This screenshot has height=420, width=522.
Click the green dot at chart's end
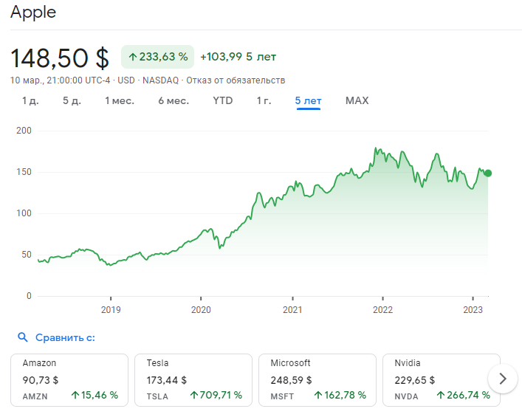point(487,173)
